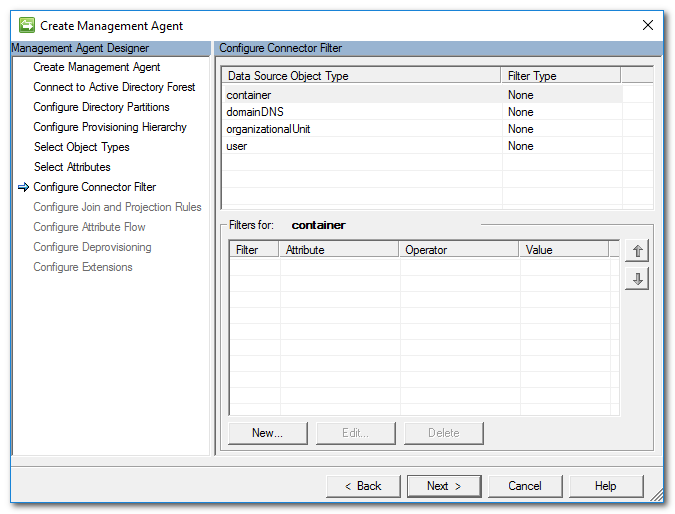Open Configure Provisioning Hierarchy step
675x514 pixels.
pyautogui.click(x=110, y=127)
